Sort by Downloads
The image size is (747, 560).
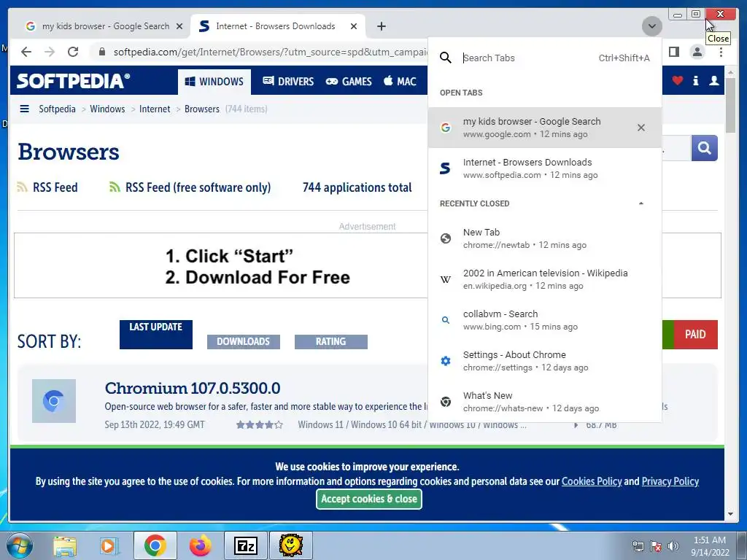[243, 341]
